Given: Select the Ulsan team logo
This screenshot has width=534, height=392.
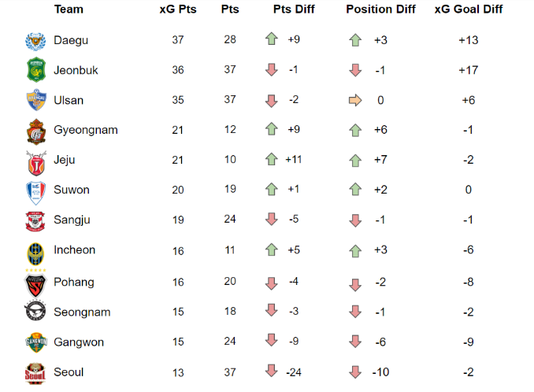Looking at the screenshot, I should coord(35,101).
